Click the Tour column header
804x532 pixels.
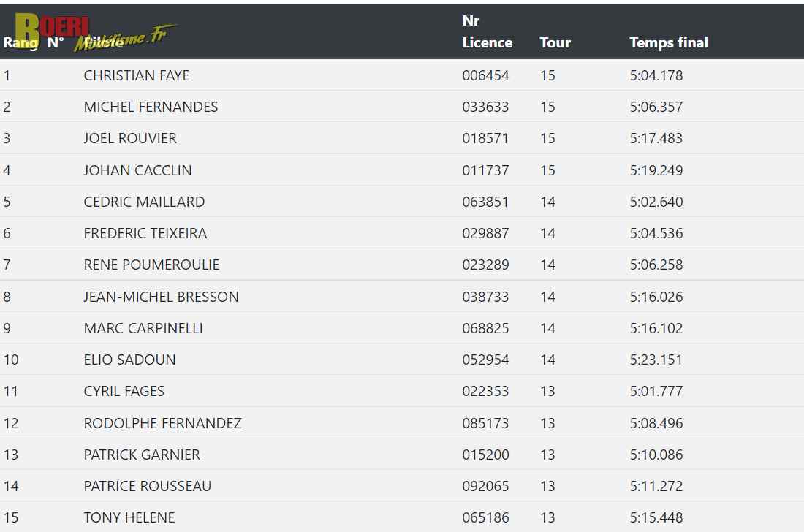click(555, 42)
